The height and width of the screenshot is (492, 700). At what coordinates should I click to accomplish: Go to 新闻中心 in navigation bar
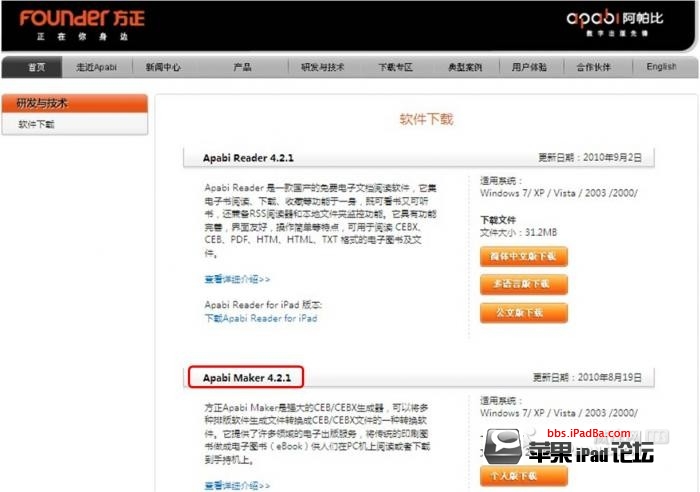163,67
